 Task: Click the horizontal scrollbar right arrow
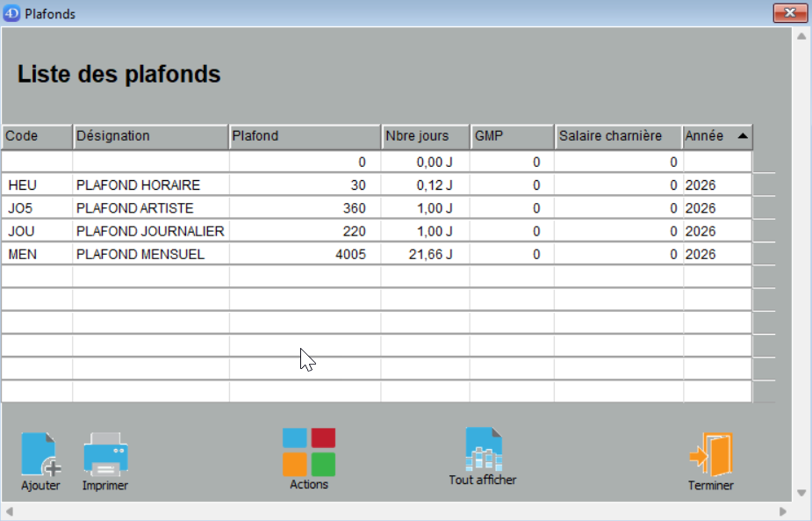(x=783, y=511)
